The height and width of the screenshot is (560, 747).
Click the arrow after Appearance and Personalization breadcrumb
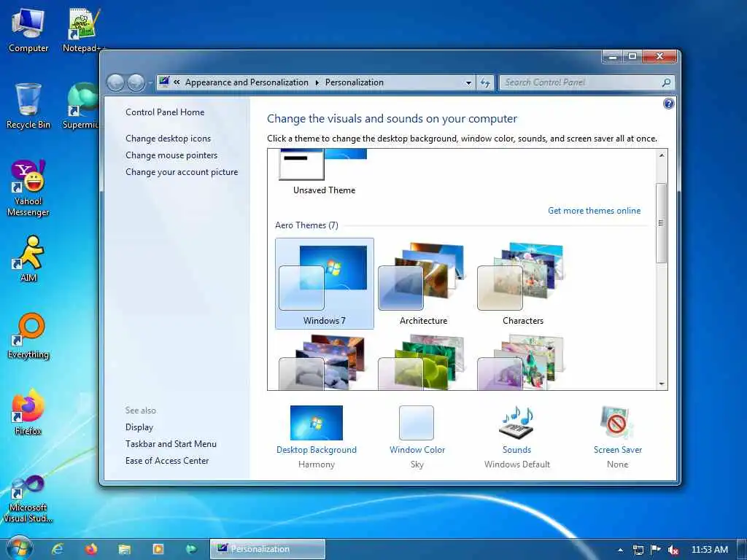point(317,82)
